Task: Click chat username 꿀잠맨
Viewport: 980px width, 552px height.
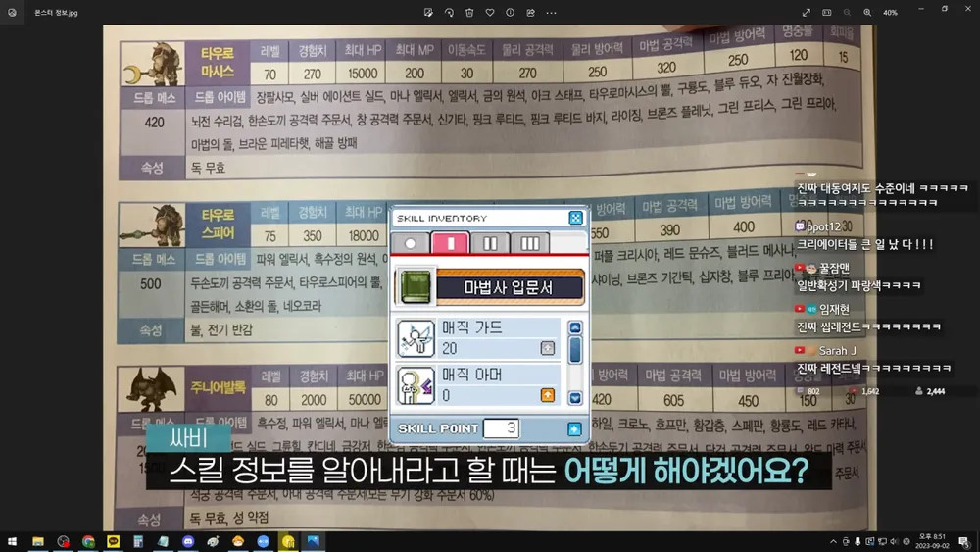Action: pos(834,269)
